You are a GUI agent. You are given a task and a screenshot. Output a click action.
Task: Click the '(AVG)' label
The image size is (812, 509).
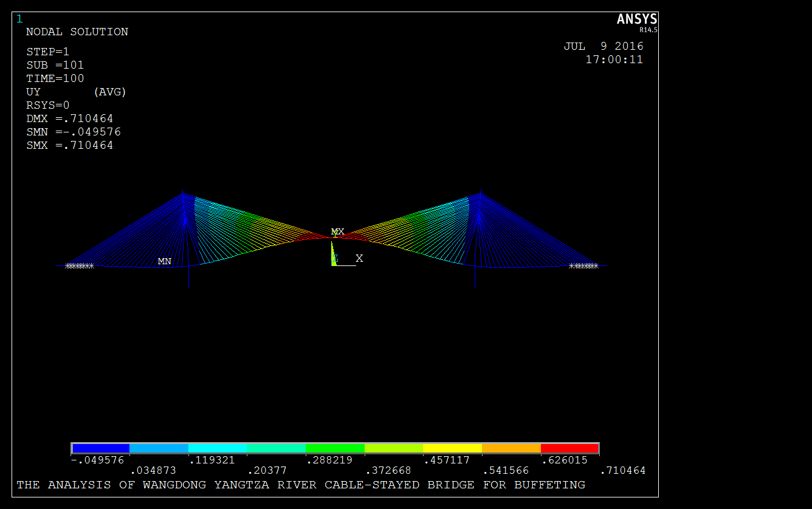(x=110, y=92)
